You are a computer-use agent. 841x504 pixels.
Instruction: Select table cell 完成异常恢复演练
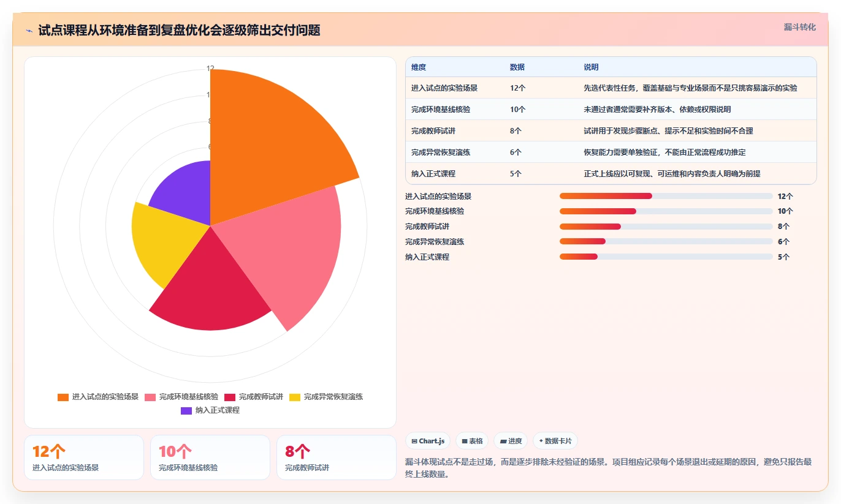pyautogui.click(x=441, y=152)
